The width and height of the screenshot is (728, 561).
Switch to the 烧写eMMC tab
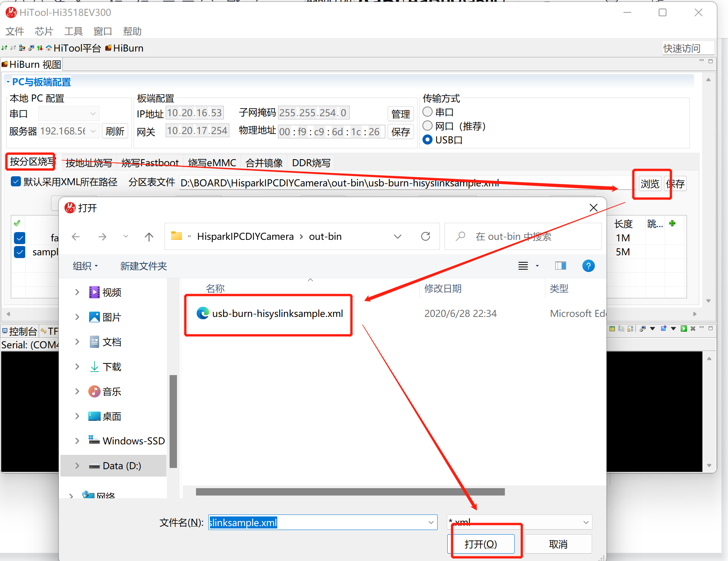click(x=212, y=163)
